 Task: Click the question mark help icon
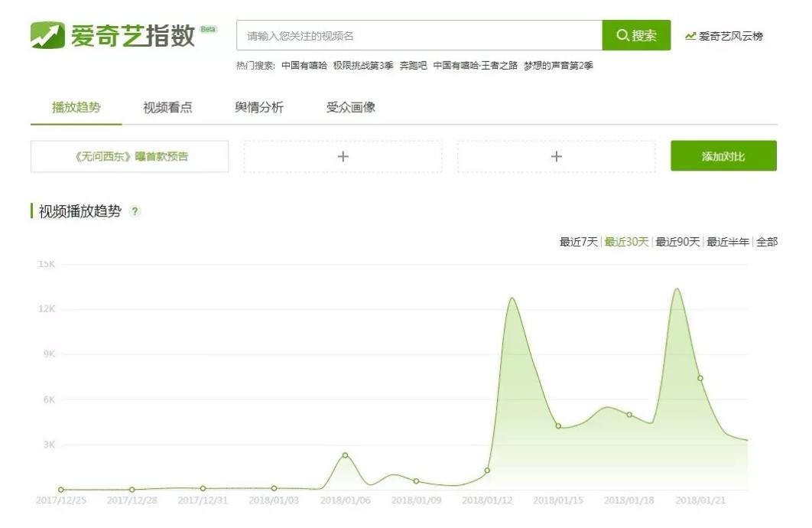click(x=135, y=211)
